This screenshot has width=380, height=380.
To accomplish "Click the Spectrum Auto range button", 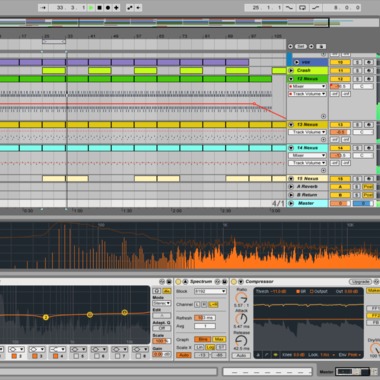I will [x=183, y=356].
